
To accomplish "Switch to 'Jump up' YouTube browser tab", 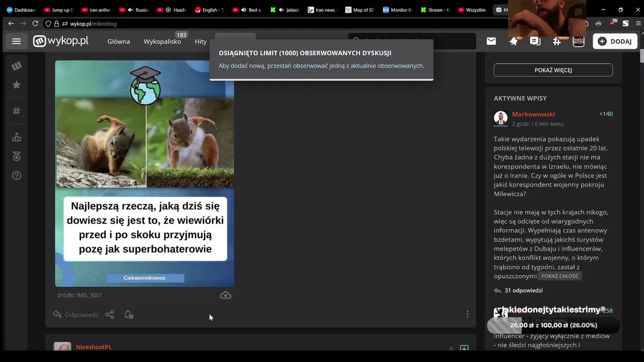I will pyautogui.click(x=59, y=10).
